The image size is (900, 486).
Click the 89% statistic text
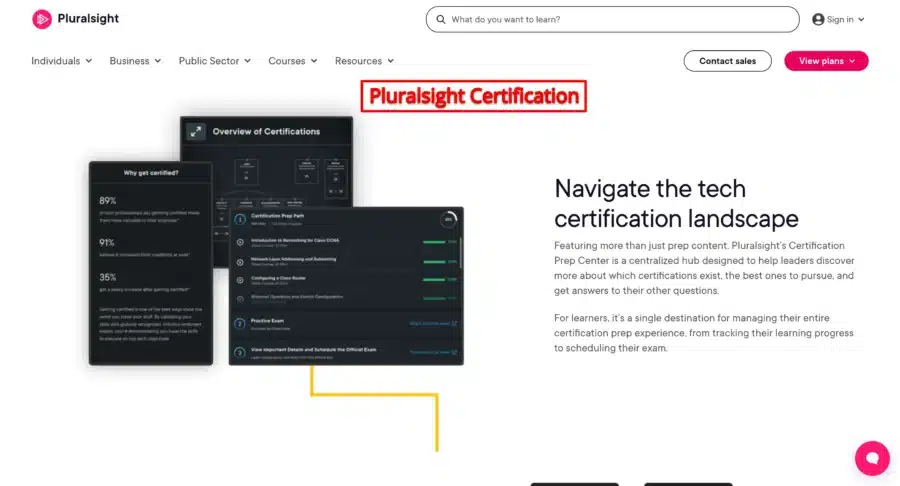click(x=107, y=201)
